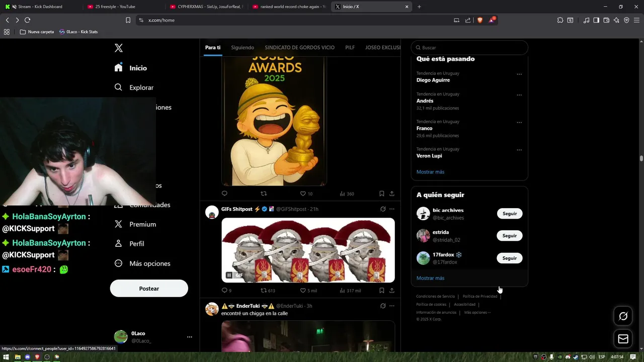Open Política de Privacidad link

point(480,296)
